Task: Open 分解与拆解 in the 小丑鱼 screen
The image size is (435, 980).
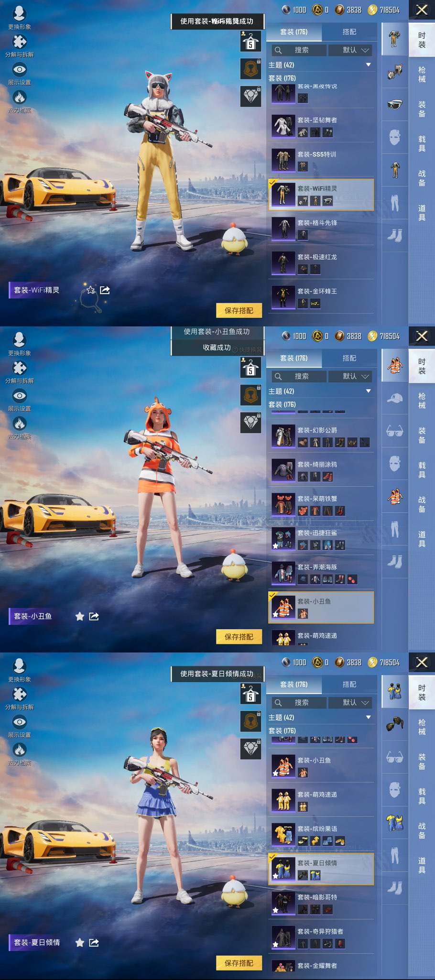Action: point(19,372)
